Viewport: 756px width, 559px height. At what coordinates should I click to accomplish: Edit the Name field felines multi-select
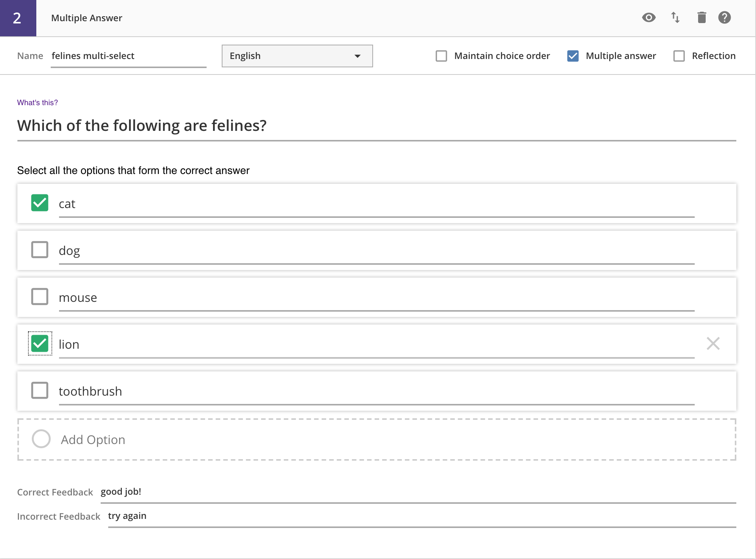click(128, 56)
